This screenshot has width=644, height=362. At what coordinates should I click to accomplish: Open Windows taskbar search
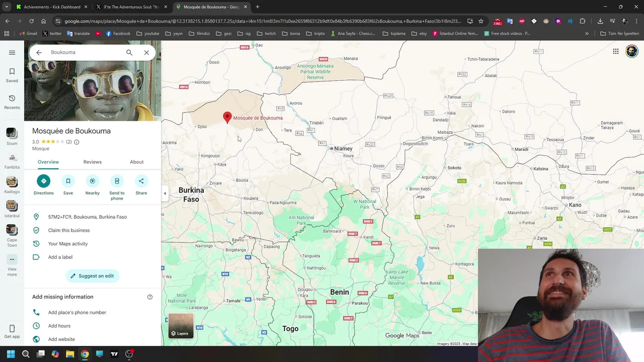(26, 354)
